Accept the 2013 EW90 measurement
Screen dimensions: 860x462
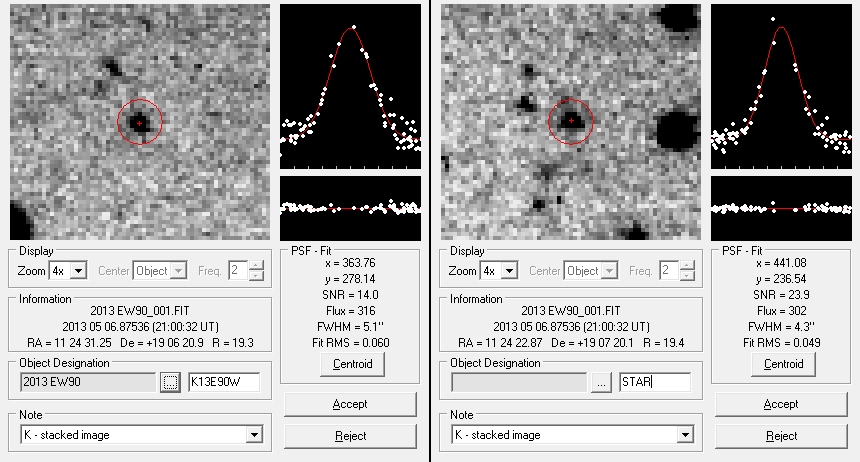pos(349,404)
